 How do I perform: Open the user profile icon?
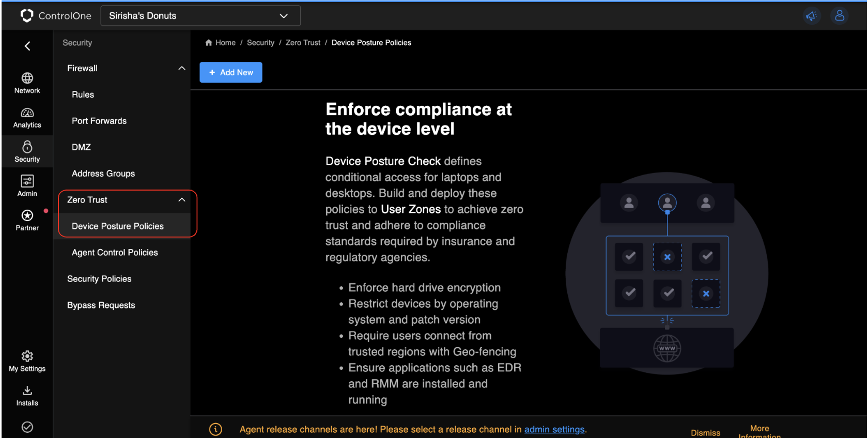click(x=840, y=16)
